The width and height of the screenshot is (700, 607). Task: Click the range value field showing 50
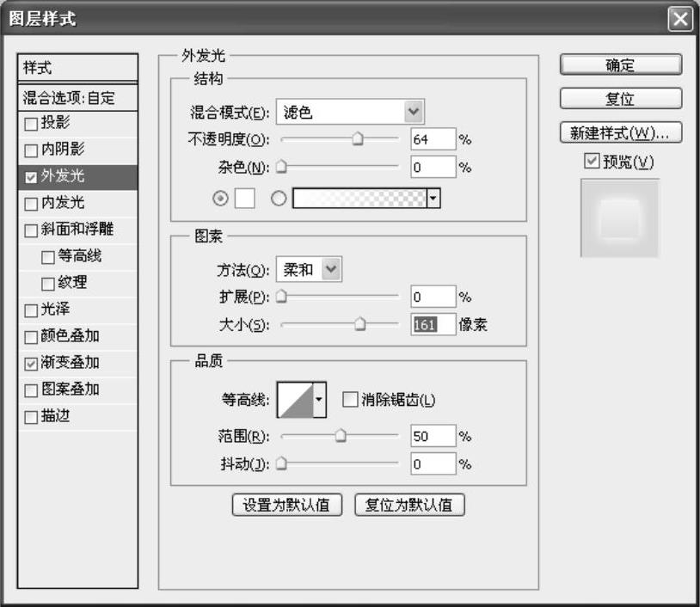click(x=433, y=436)
